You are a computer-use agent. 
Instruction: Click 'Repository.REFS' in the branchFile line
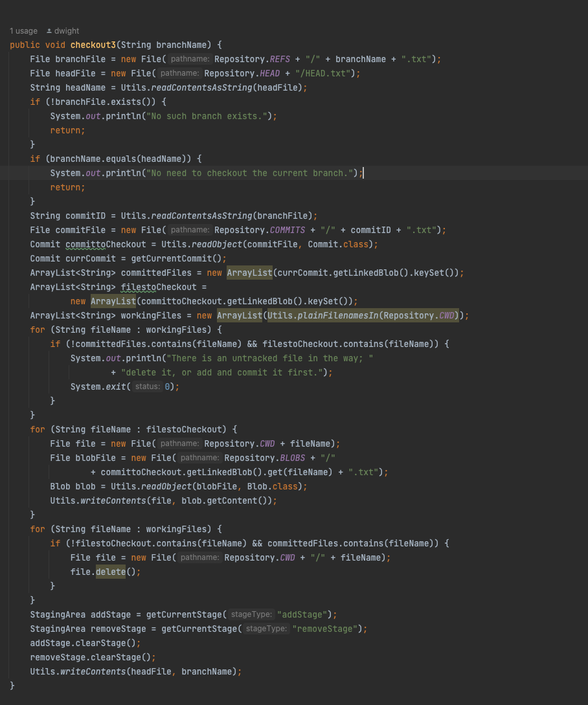click(x=252, y=60)
